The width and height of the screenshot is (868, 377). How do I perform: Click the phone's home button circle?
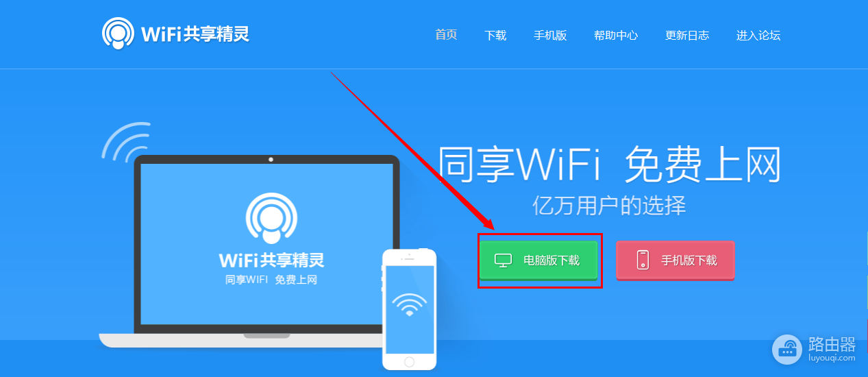point(410,361)
